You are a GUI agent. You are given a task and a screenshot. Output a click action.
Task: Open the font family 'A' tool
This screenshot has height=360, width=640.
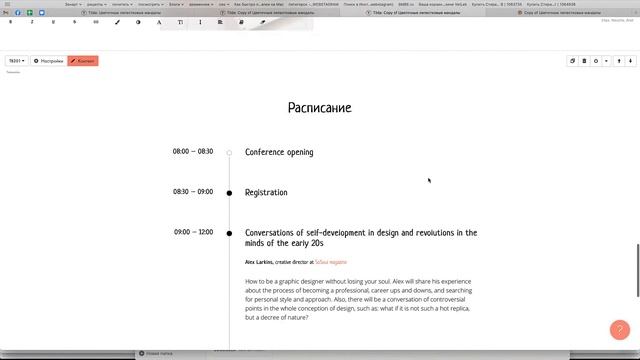(x=159, y=22)
